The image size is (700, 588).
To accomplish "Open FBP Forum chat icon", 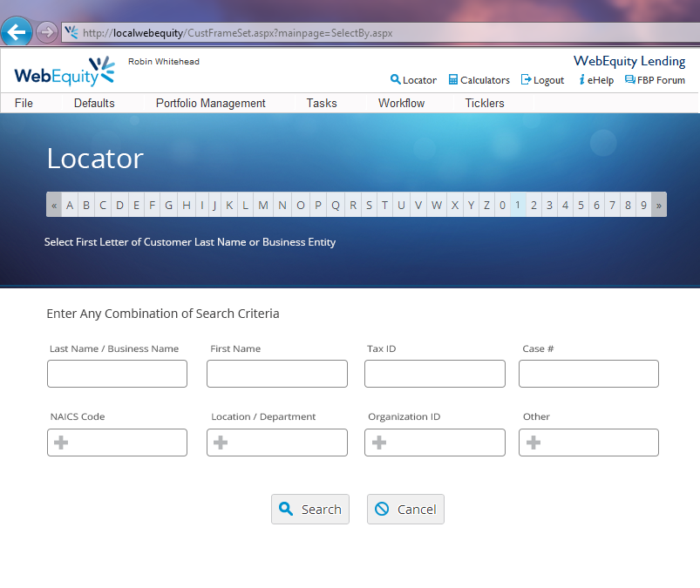I will 630,80.
